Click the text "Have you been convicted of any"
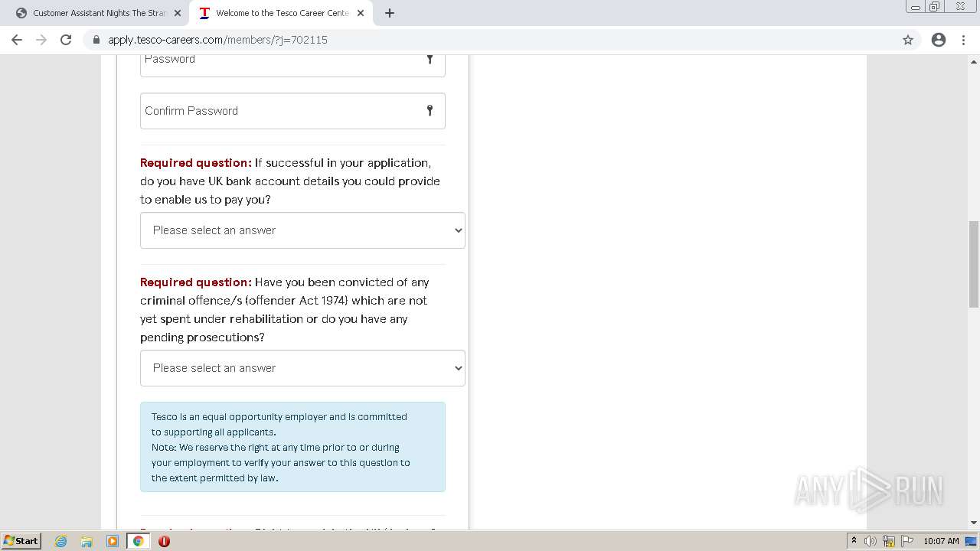This screenshot has height=551, width=980. 342,282
